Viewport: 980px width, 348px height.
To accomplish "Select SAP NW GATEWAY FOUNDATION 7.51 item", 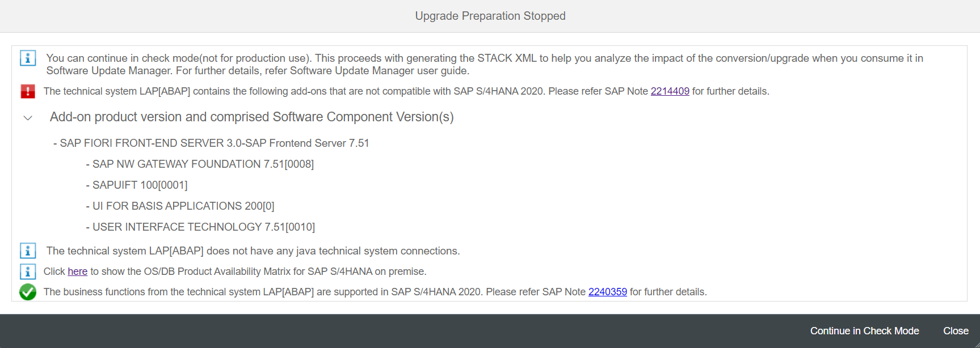I will coord(200,164).
